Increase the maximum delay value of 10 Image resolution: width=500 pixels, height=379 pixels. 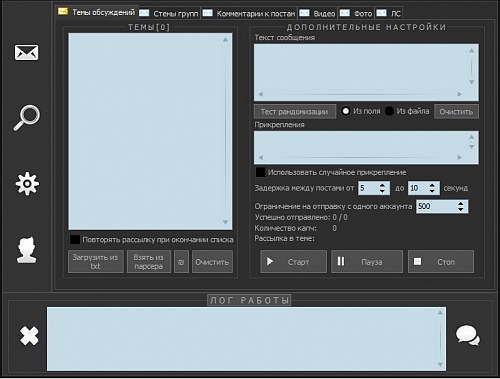(x=432, y=185)
